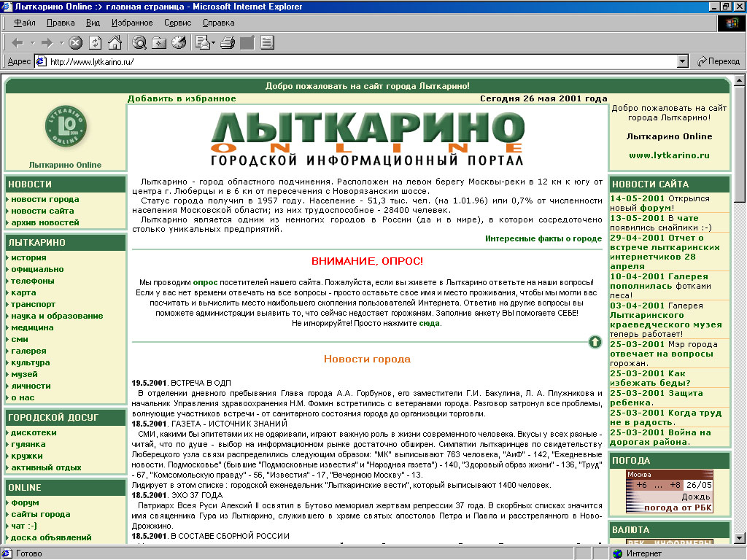Open the Back button history dropdown arrow
747x560 pixels.
pyautogui.click(x=33, y=43)
